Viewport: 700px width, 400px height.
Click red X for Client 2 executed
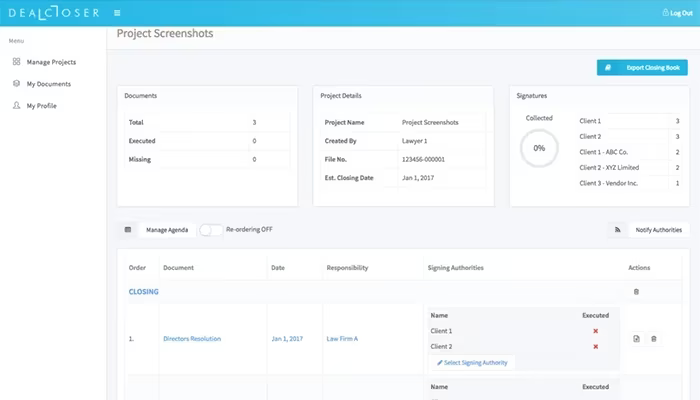(596, 346)
